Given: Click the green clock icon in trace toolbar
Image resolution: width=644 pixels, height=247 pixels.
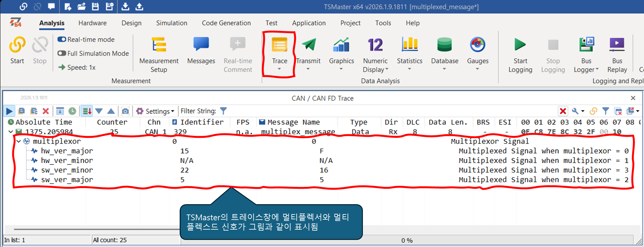Looking at the screenshot, I should [72, 111].
